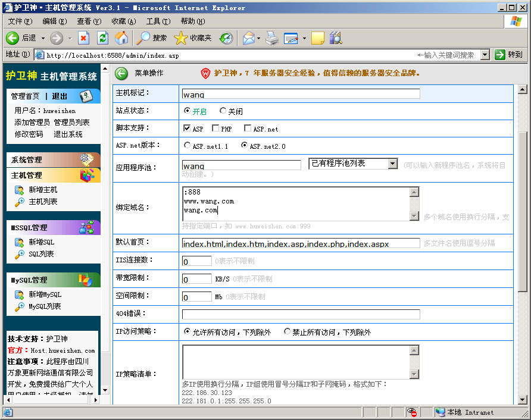
Task: Open the 已有程序池列表 dropdown
Action: tap(392, 164)
